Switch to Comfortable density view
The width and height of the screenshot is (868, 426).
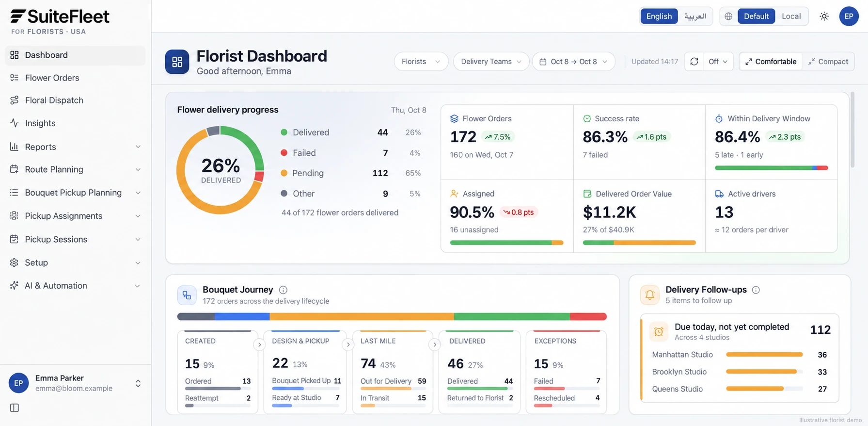tap(771, 62)
